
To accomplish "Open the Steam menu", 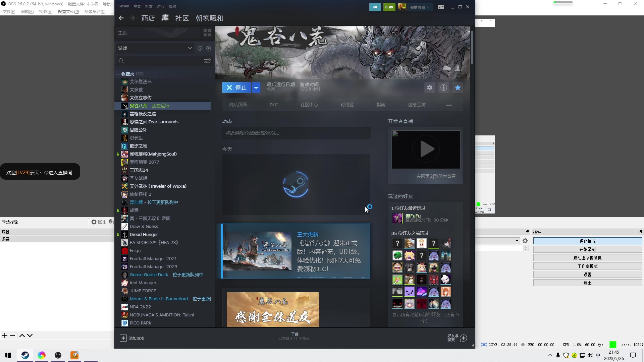I will pyautogui.click(x=123, y=6).
